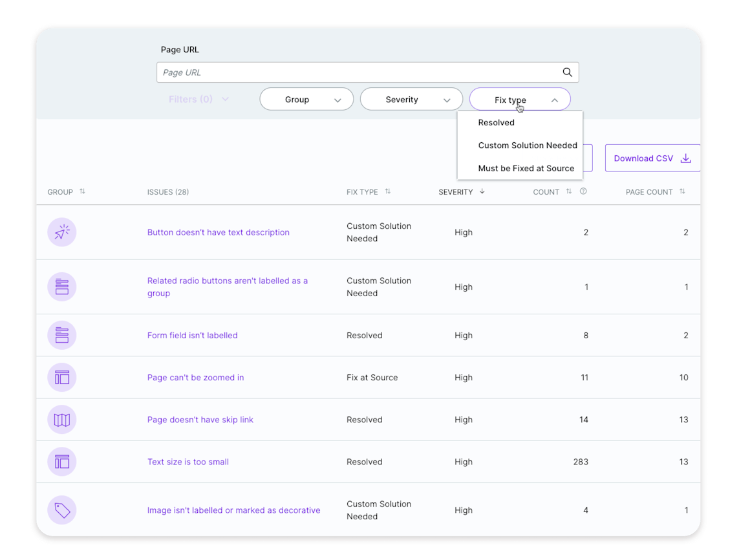Screen dimensions: 750x560
Task: Click the layout icon beside Page can't be zoomed in
Action: pyautogui.click(x=61, y=377)
